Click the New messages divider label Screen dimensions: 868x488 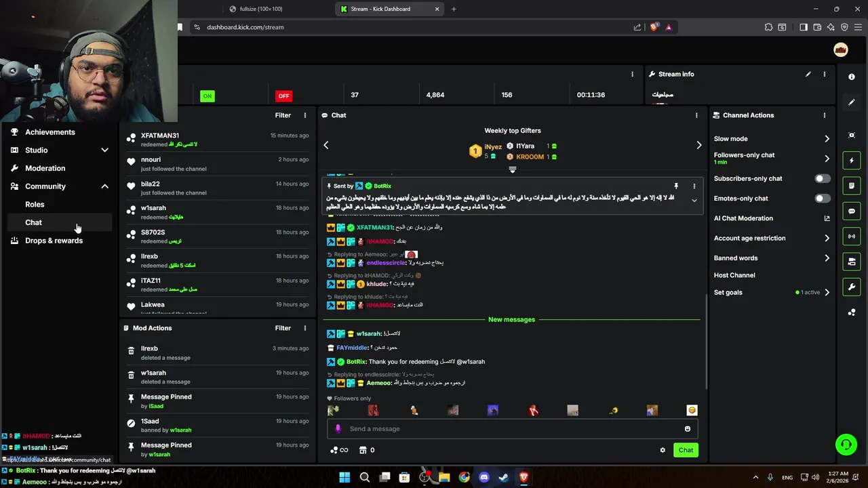pos(511,319)
